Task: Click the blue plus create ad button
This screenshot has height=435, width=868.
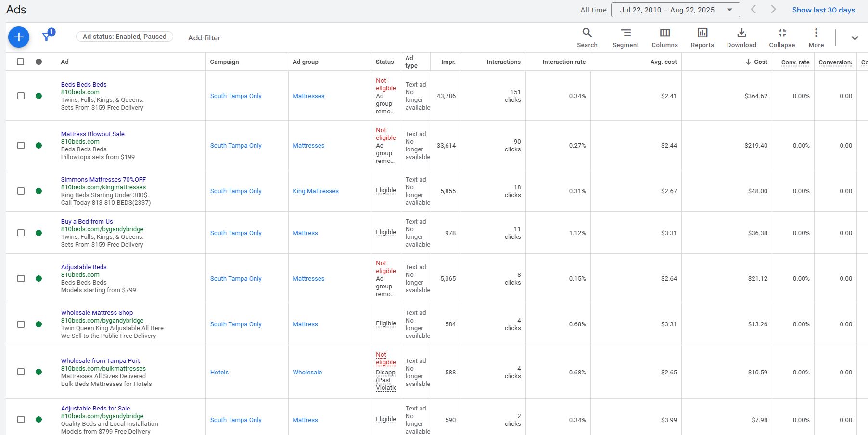Action: (19, 37)
